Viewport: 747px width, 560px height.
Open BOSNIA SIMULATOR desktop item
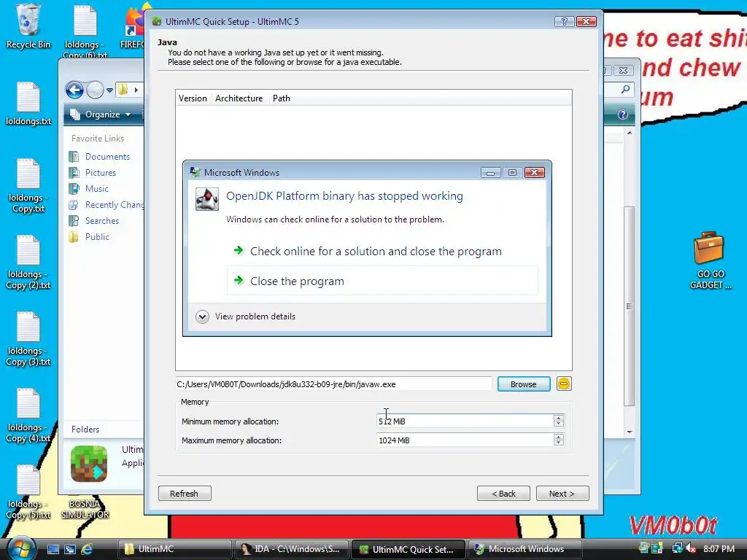85,509
